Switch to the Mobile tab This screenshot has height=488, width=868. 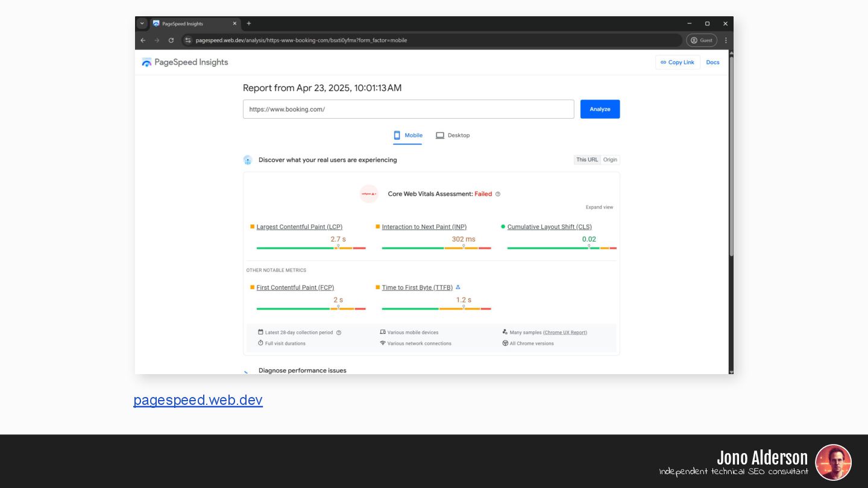click(x=408, y=136)
